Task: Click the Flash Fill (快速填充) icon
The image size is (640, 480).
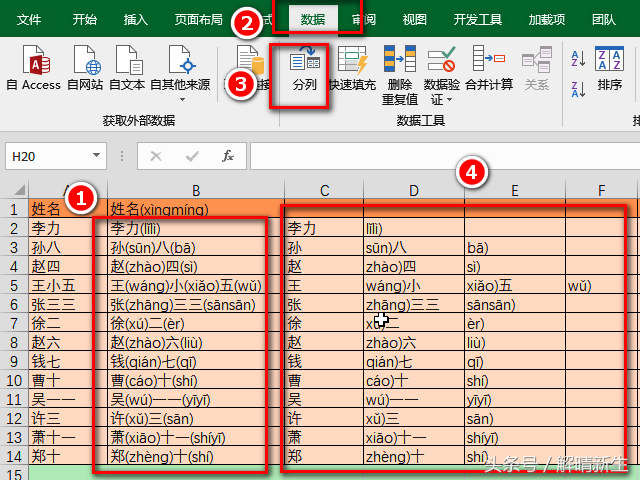Action: tap(353, 60)
